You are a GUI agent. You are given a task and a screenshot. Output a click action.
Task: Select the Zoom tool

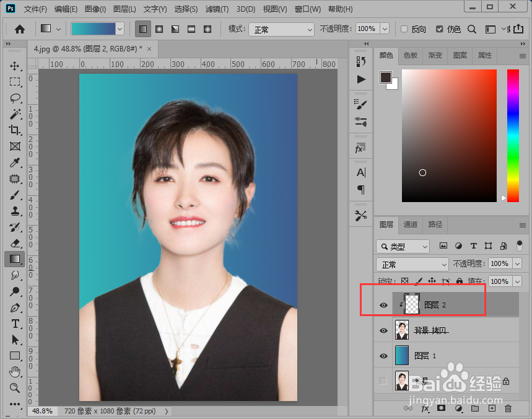(15, 388)
